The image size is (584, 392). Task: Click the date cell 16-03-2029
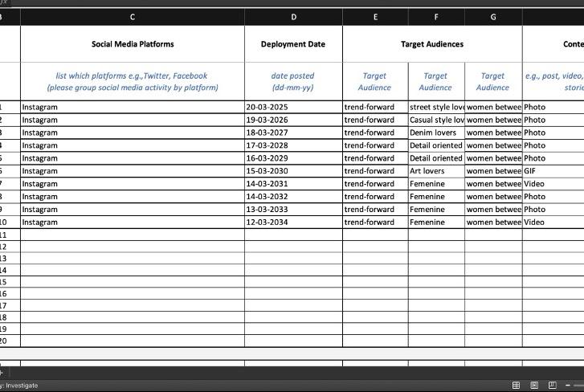pyautogui.click(x=293, y=158)
